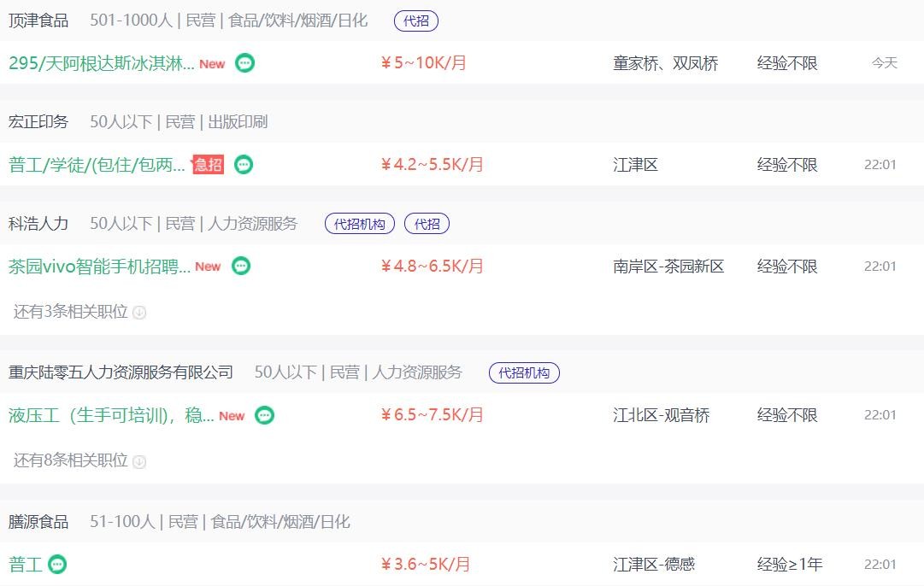Visit 顶津食品 company page

click(38, 21)
